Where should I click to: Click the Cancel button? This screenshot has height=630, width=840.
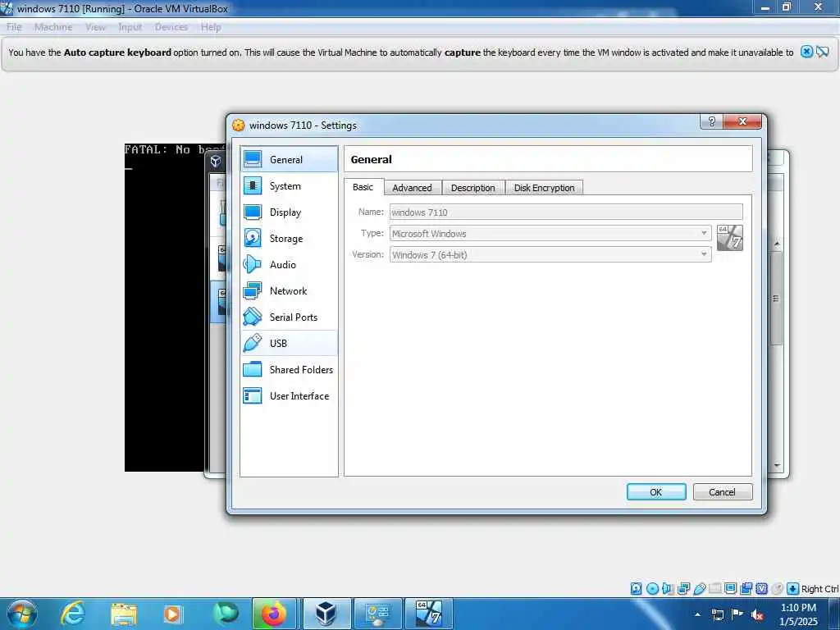coord(723,492)
